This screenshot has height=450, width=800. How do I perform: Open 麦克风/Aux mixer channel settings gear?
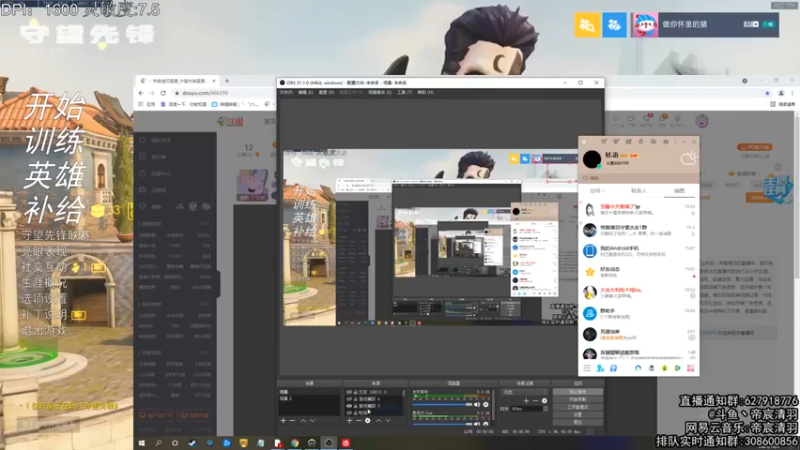(x=486, y=423)
